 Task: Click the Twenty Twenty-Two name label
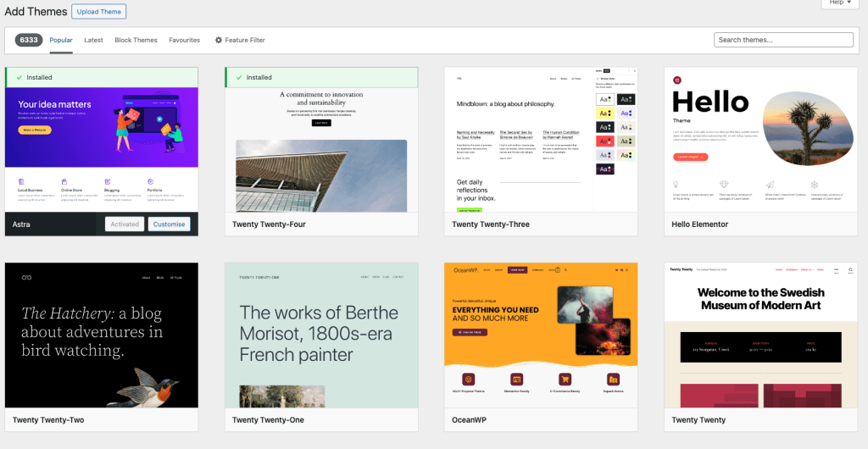[x=48, y=419]
